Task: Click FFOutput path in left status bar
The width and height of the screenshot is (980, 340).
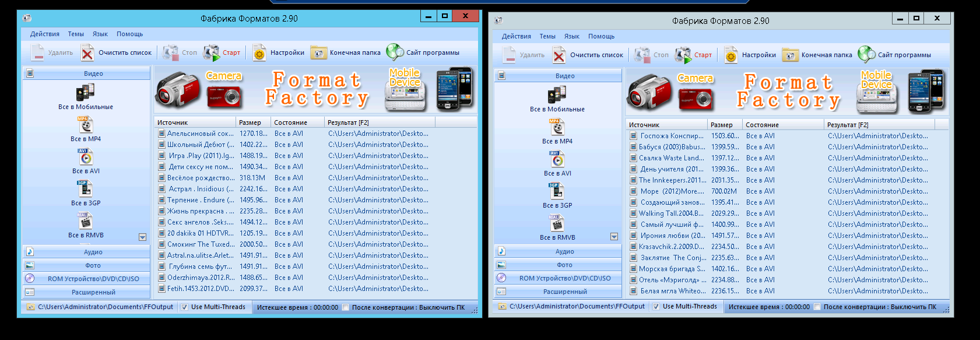Action: (106, 307)
